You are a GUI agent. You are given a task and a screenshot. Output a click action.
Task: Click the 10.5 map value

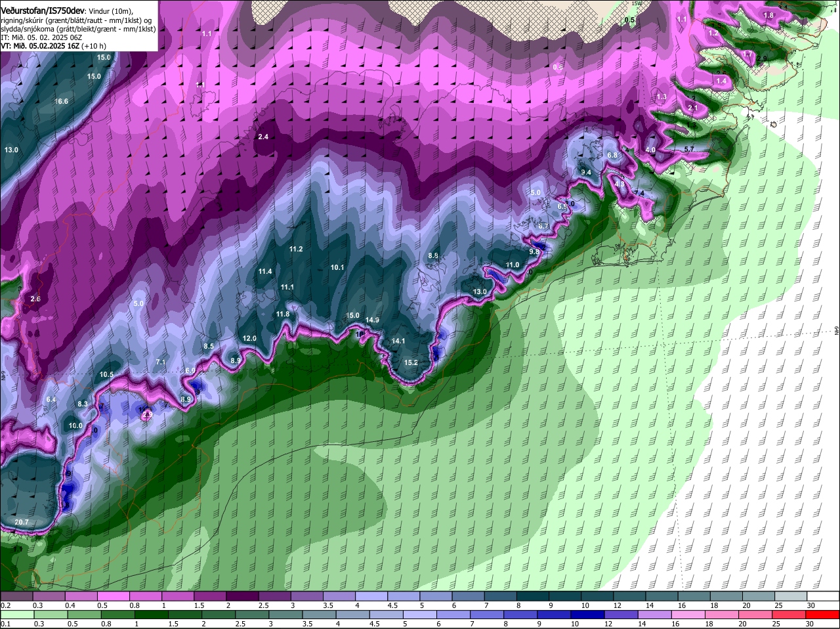click(106, 374)
